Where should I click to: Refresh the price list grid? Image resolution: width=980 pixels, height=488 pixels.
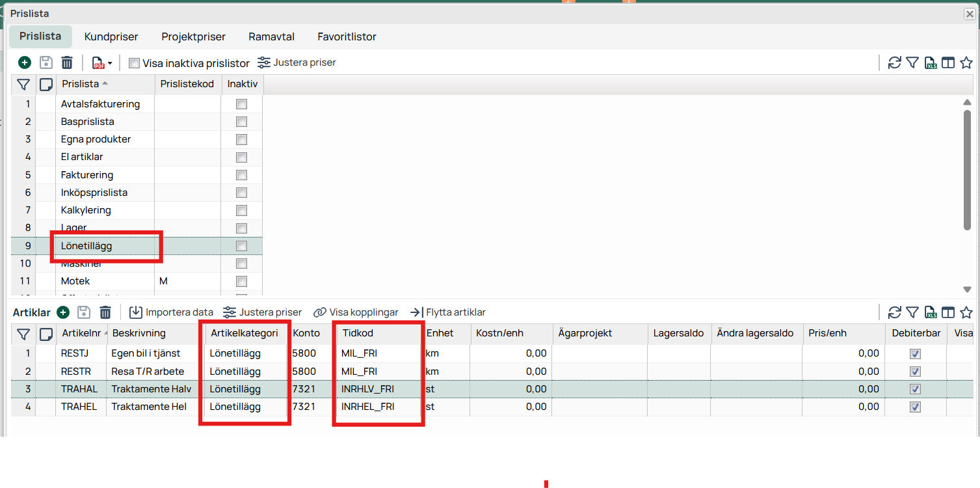[895, 63]
